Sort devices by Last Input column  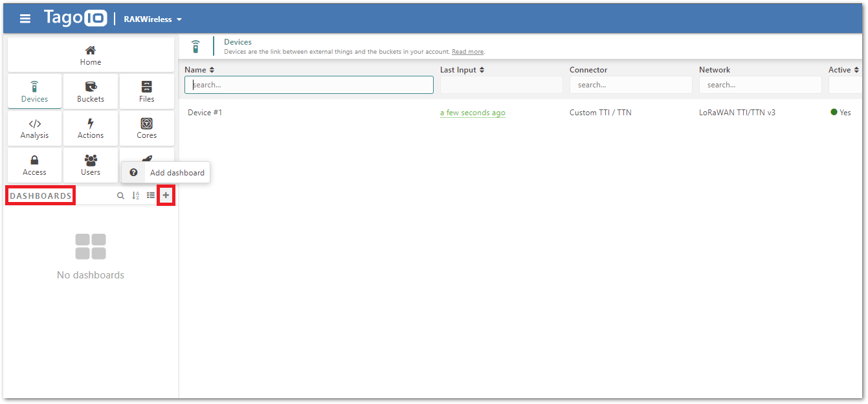(x=462, y=70)
